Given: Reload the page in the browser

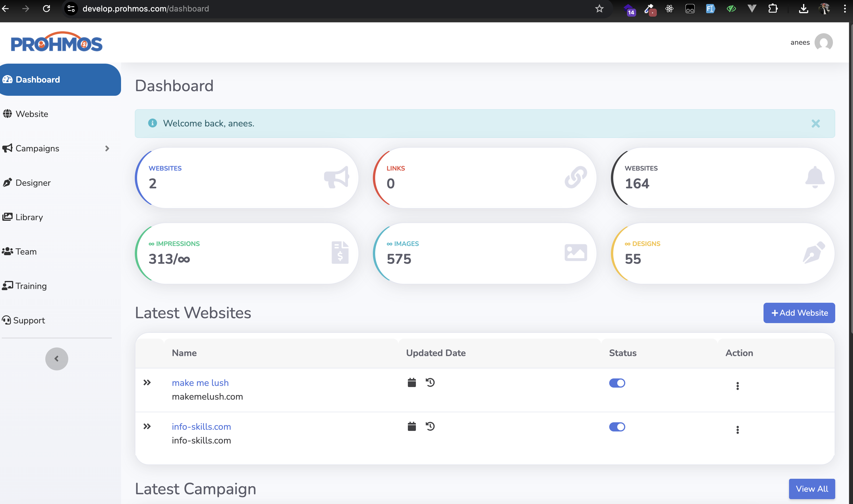Looking at the screenshot, I should 46,9.
